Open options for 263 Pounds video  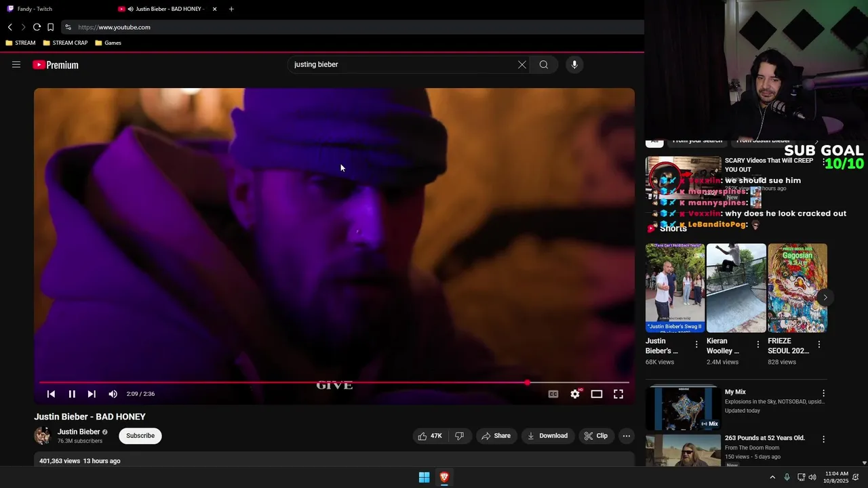coord(824,439)
